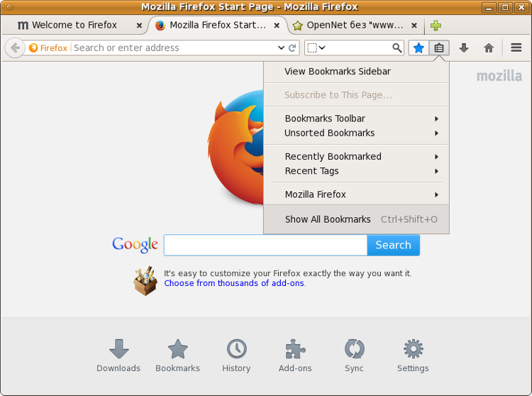
Task: Expand the Unsorted Bookmarks submenu
Action: tap(356, 133)
